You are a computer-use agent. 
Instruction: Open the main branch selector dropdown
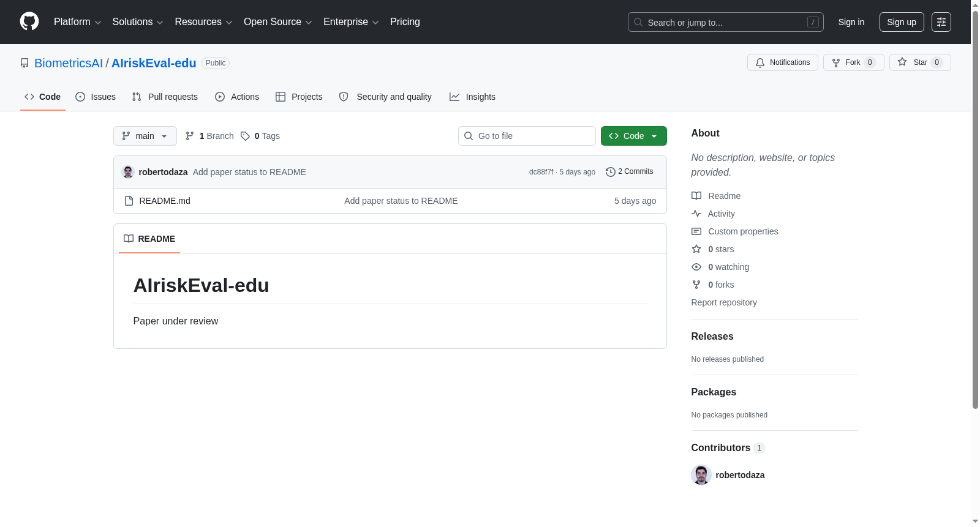tap(145, 136)
